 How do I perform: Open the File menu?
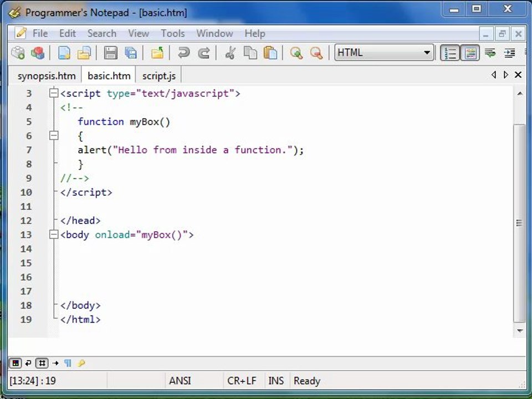(40, 33)
